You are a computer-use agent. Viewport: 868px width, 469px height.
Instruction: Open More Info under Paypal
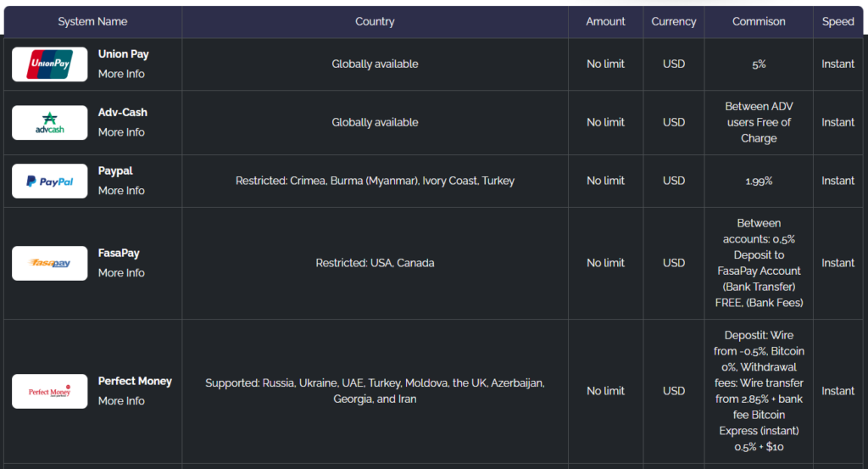point(121,191)
